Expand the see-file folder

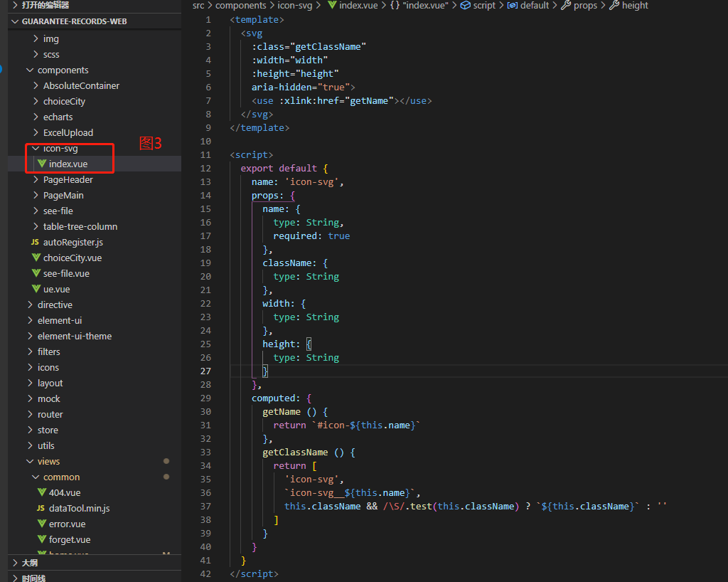pyautogui.click(x=36, y=211)
